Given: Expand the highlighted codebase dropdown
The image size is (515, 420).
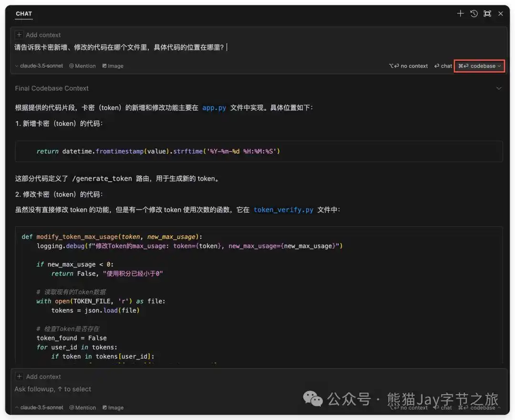Looking at the screenshot, I should pos(479,66).
